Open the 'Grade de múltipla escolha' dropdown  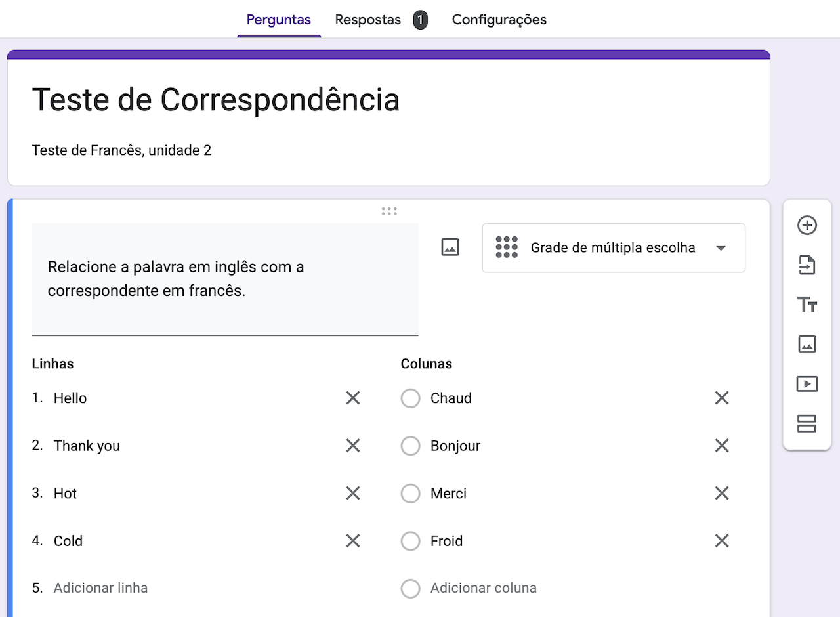click(x=613, y=248)
